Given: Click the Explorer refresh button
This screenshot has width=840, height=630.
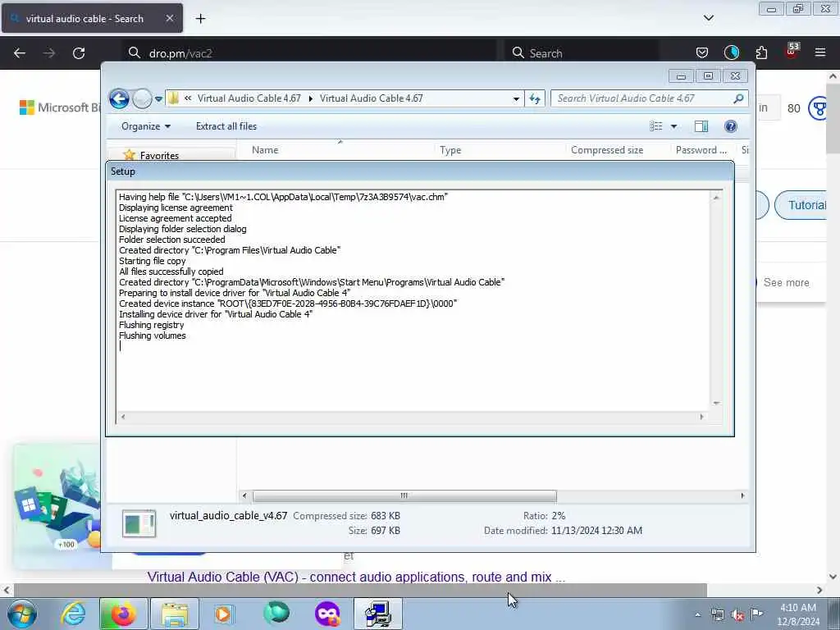Looking at the screenshot, I should pos(535,98).
